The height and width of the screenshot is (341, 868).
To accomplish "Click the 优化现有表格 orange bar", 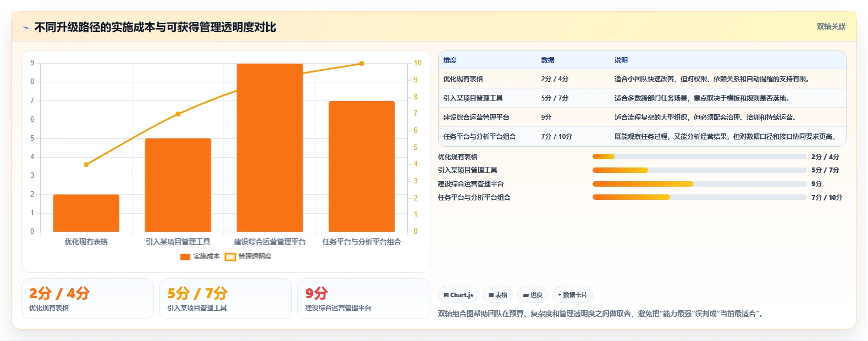I will click(x=86, y=213).
